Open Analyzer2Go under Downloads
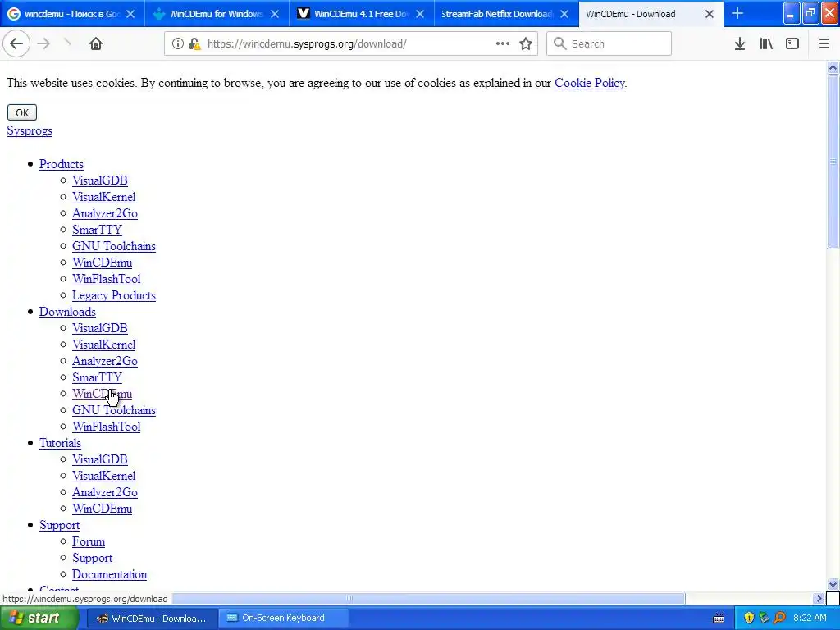Viewport: 840px width, 630px height. tap(105, 361)
